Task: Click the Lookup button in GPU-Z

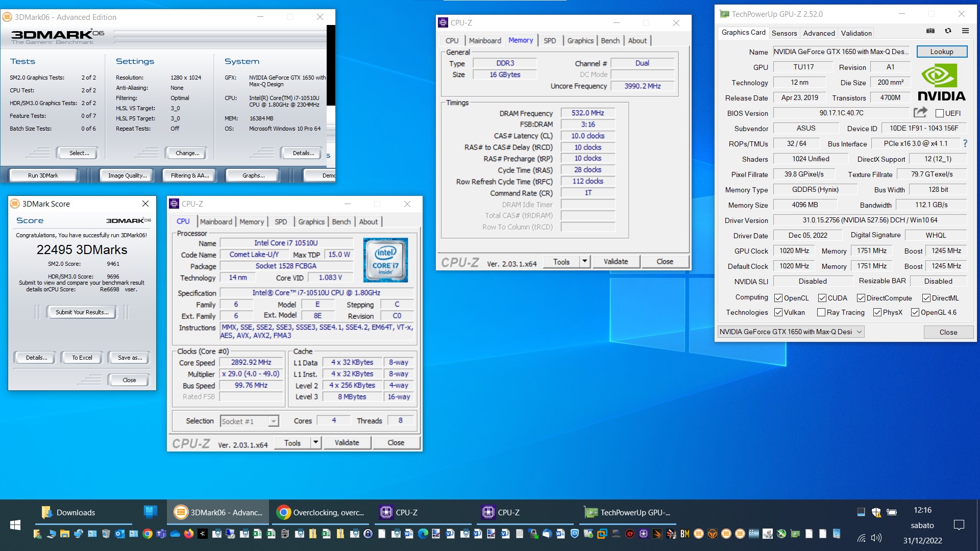Action: [941, 52]
